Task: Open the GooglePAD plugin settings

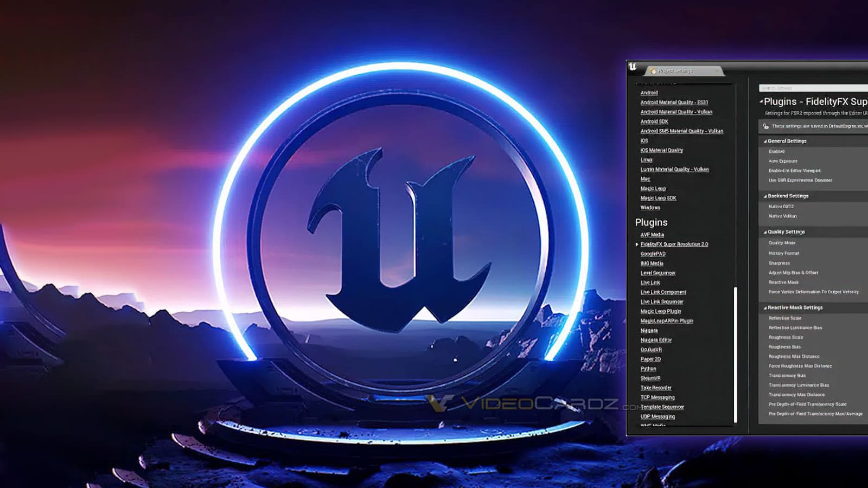Action: click(x=653, y=254)
